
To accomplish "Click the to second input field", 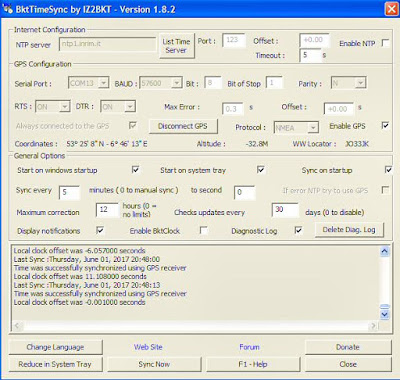I will coord(244,192).
